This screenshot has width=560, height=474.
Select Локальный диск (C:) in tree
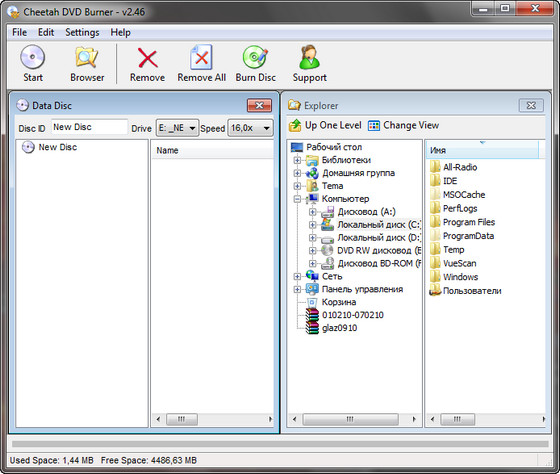371,225
